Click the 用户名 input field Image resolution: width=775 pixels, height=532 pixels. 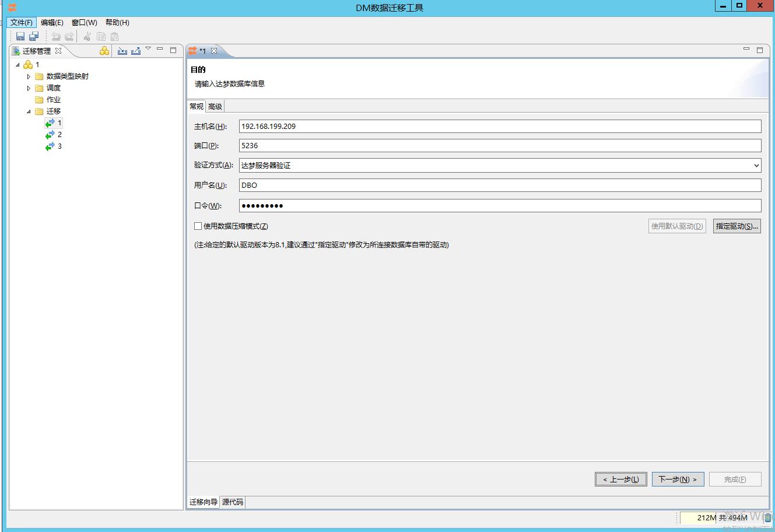(x=500, y=185)
